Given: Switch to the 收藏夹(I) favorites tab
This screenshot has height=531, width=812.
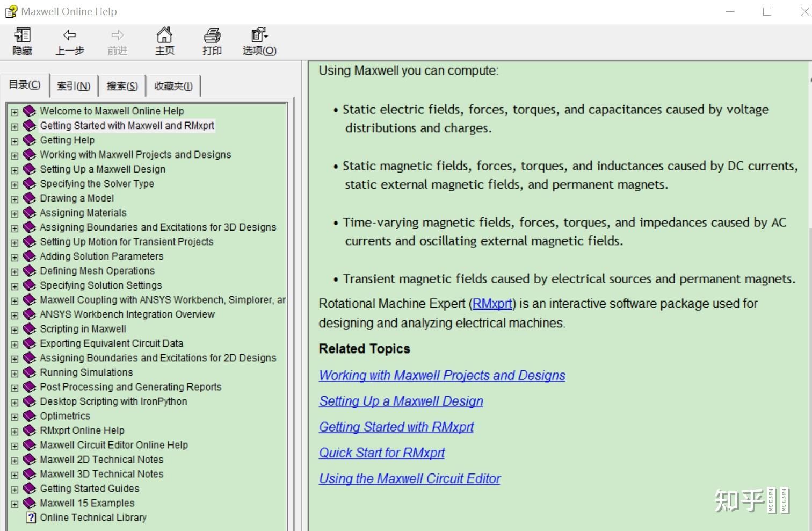Looking at the screenshot, I should coord(173,86).
